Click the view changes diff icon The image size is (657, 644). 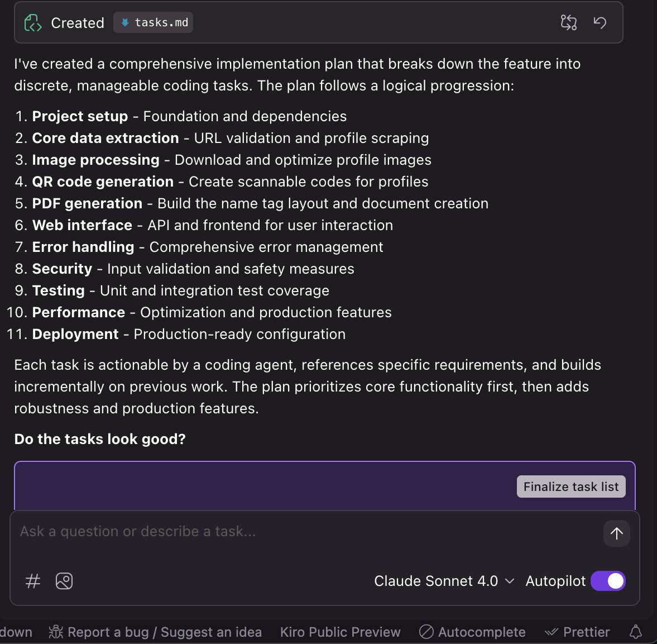[x=568, y=23]
